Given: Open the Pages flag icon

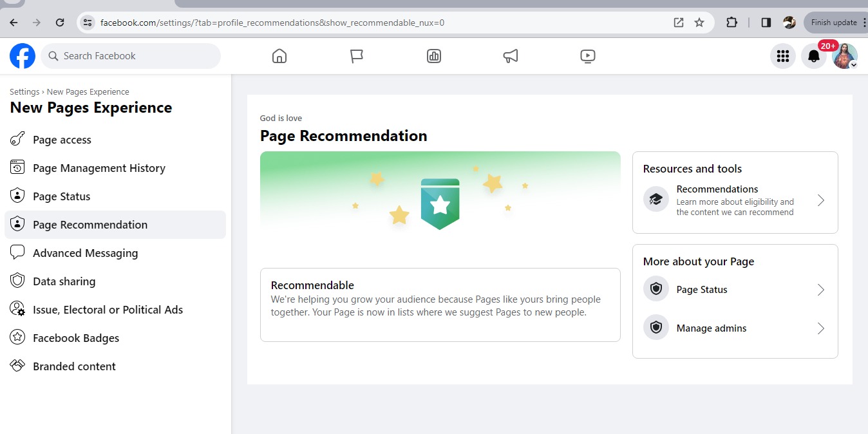Looking at the screenshot, I should point(357,56).
